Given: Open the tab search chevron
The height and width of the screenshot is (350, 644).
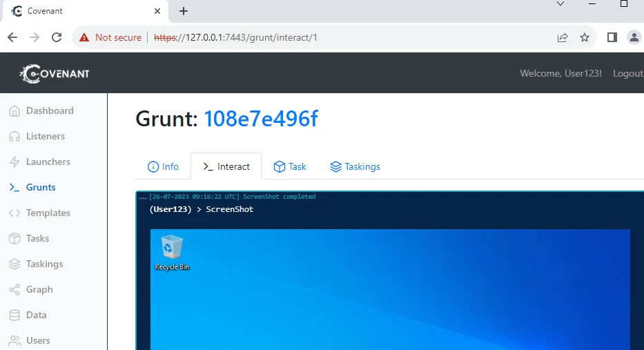Looking at the screenshot, I should 560,3.
